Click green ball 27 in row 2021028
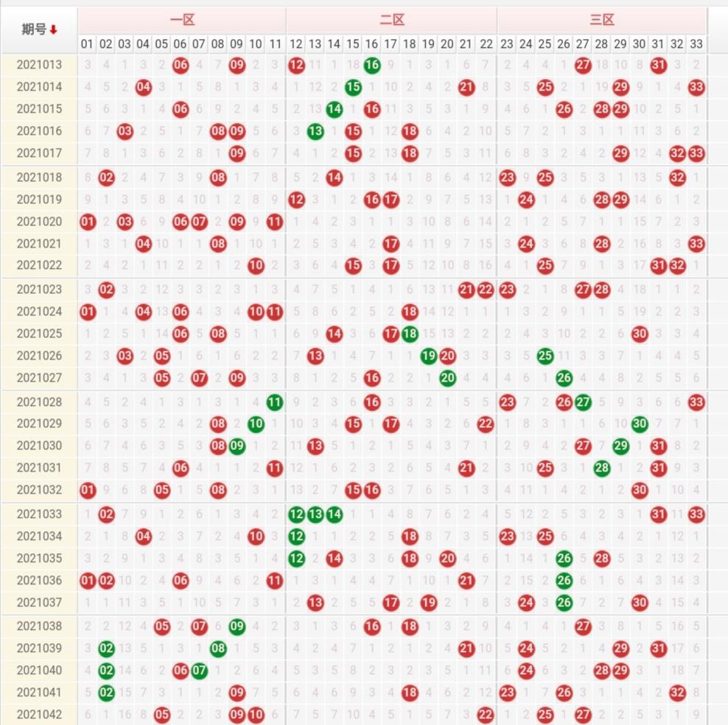728x725 pixels. click(583, 402)
